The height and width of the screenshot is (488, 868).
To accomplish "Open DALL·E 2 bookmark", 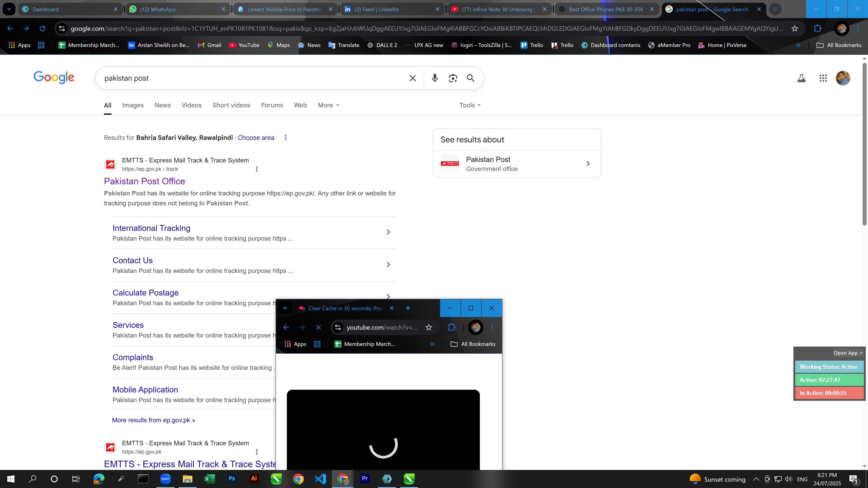I will (382, 45).
